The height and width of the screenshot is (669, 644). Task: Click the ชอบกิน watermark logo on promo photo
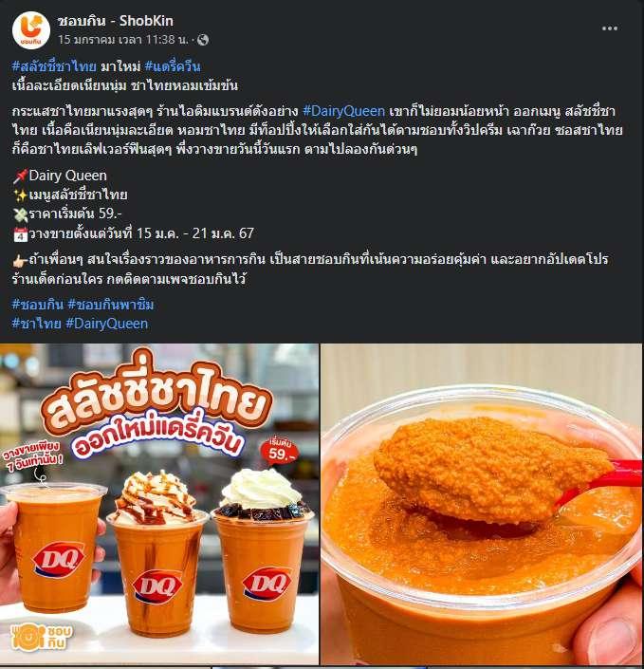(x=42, y=637)
